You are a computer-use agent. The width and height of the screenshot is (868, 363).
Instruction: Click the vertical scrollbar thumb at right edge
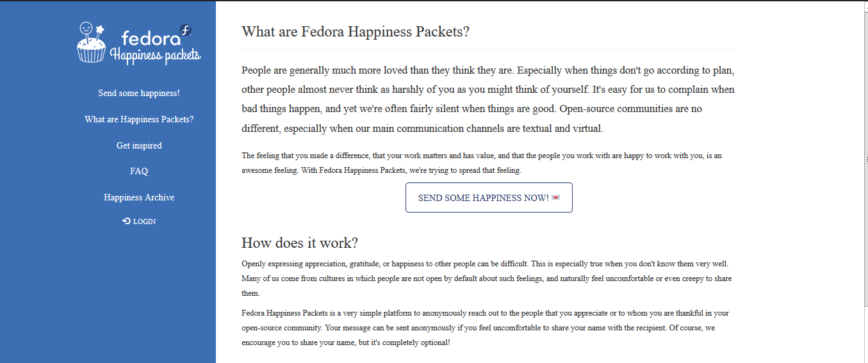[865, 160]
